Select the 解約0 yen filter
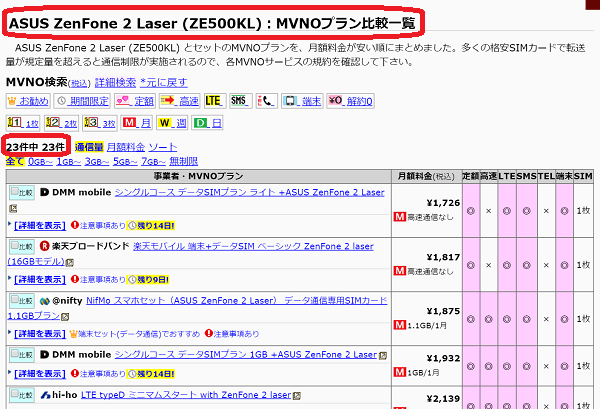 (x=350, y=101)
